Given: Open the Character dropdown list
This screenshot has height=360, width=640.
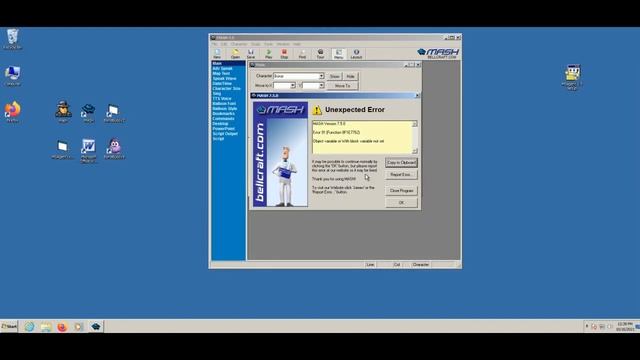Looking at the screenshot, I should click(x=321, y=76).
